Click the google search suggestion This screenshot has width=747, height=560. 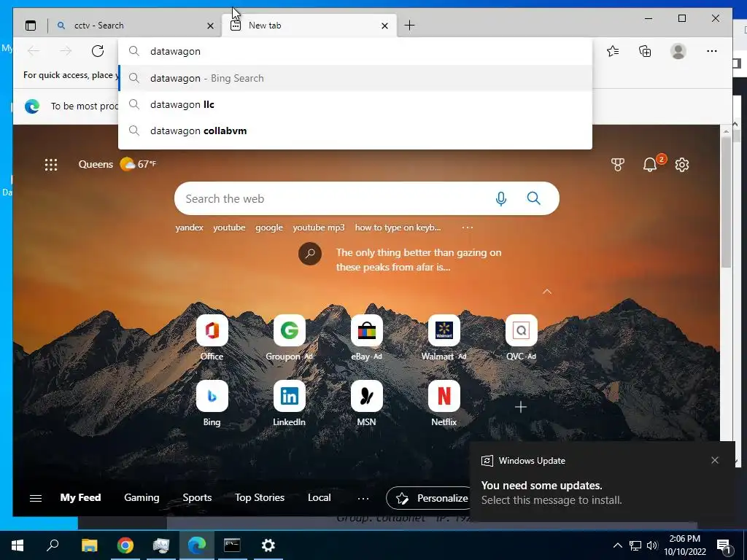tap(268, 227)
